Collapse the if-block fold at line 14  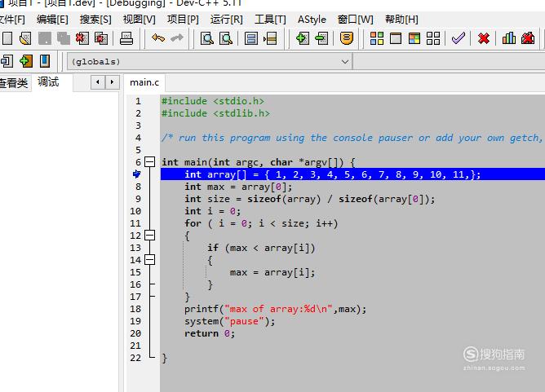tap(149, 260)
